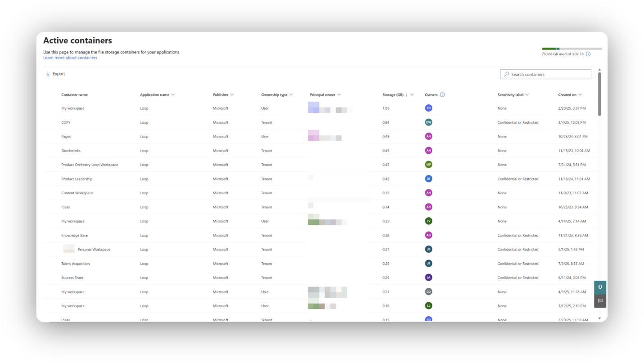Screen dimensions: 644x363
Task: Open the Help support headset panel
Action: 600,287
